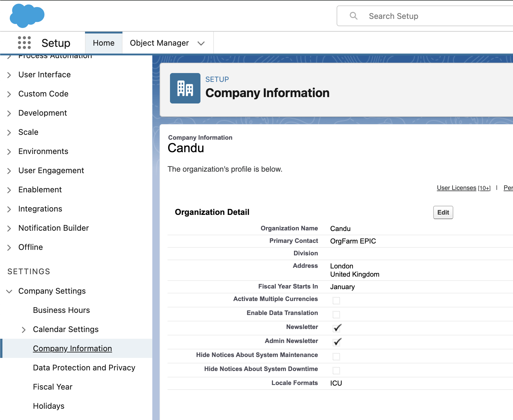Collapse the Company Settings section
Viewport: 513px width, 420px height.
click(9, 291)
